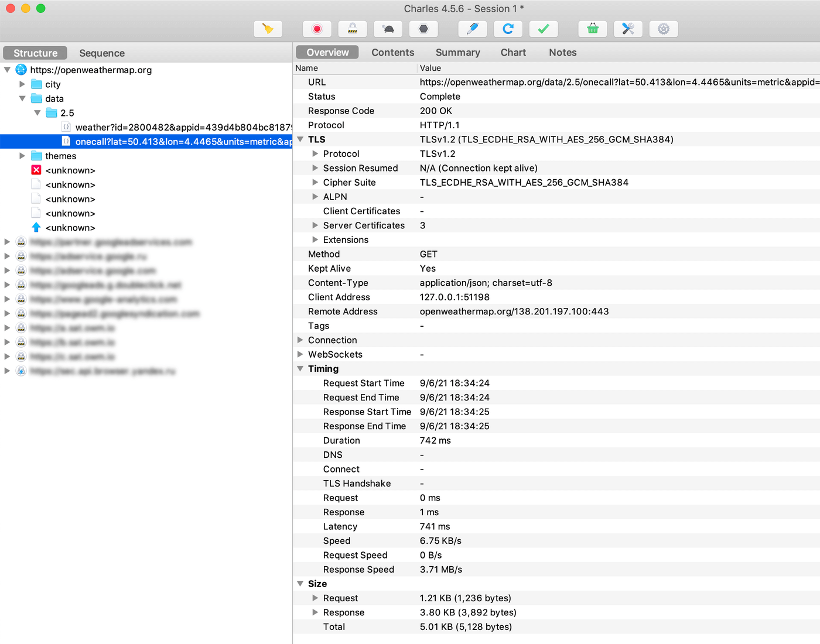
Task: Toggle SSL proxying with the padlock icon
Action: click(353, 29)
